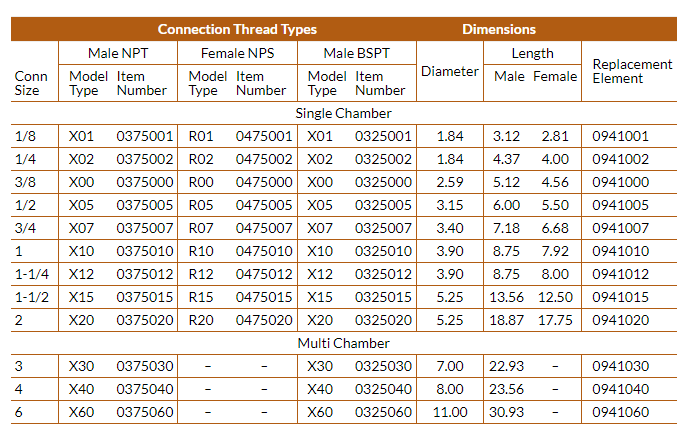684x442 pixels.
Task: Click the Dimensions header
Action: pos(499,29)
